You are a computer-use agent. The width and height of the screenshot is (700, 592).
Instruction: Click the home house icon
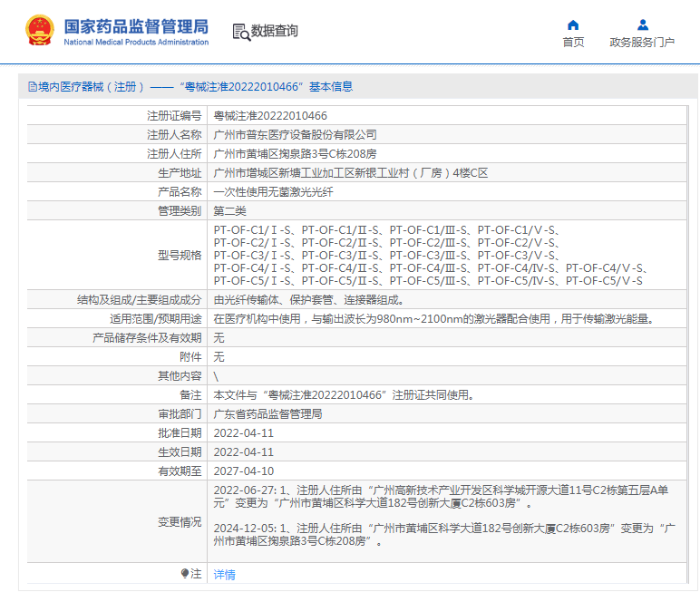(x=573, y=25)
